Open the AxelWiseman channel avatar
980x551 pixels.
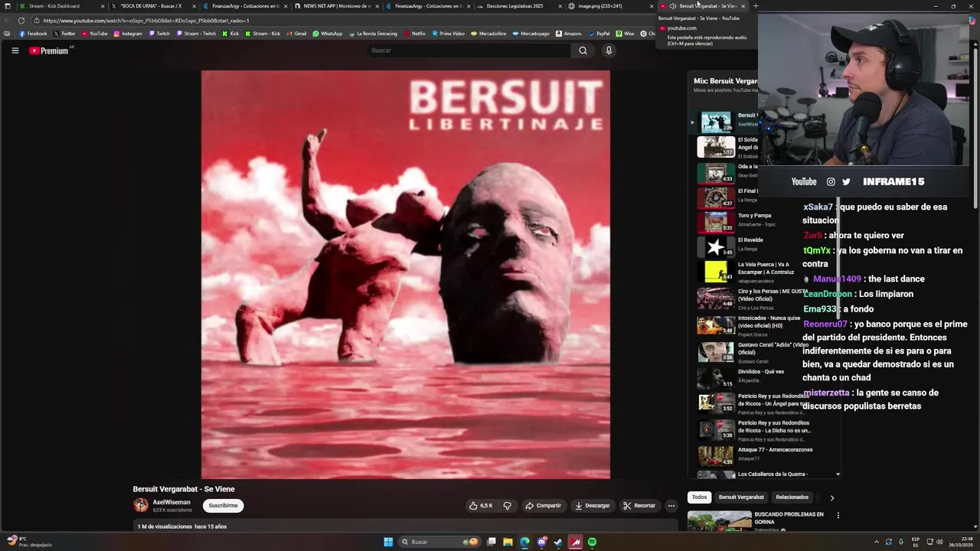[x=141, y=505]
